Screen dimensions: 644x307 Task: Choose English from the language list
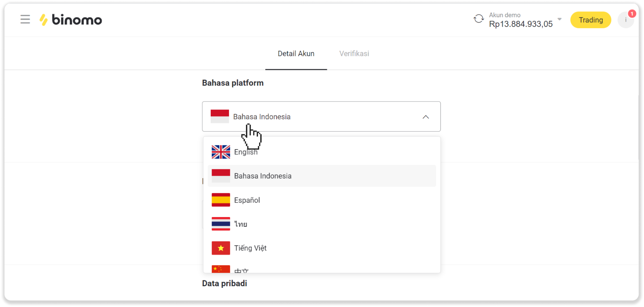click(246, 152)
